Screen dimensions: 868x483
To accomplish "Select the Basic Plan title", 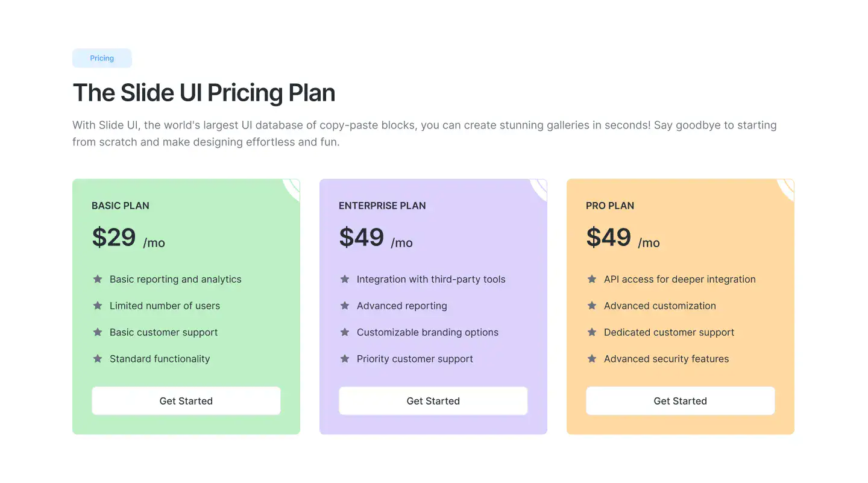I will point(121,206).
